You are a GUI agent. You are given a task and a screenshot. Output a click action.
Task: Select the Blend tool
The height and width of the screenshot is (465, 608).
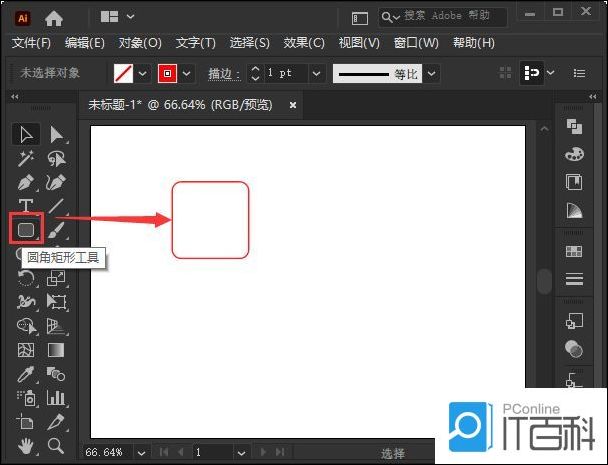pyautogui.click(x=57, y=374)
